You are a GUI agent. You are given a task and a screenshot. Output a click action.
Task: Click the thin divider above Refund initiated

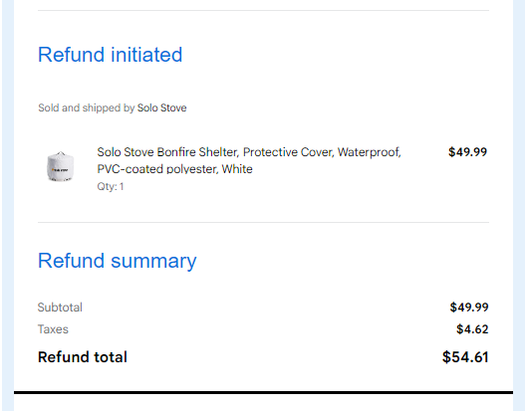coord(263,10)
